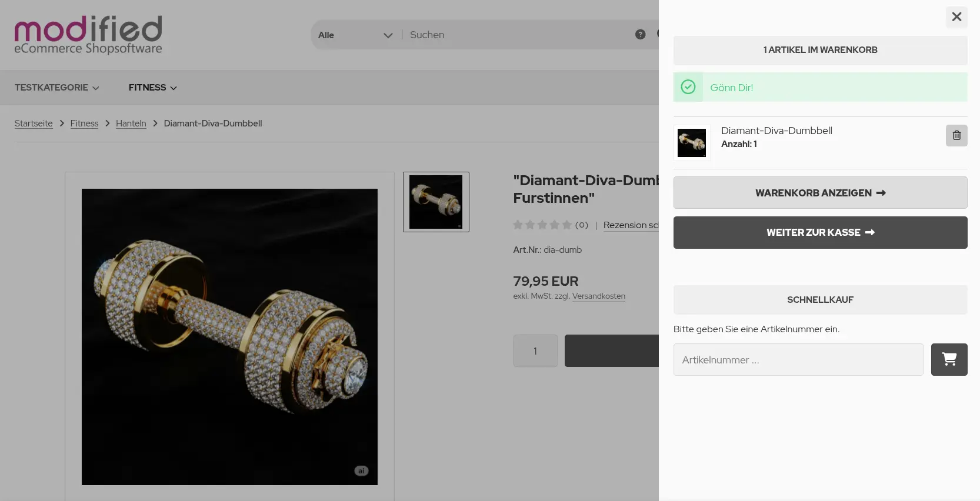The image size is (980, 501).
Task: Expand the Testkategorie menu
Action: click(57, 88)
